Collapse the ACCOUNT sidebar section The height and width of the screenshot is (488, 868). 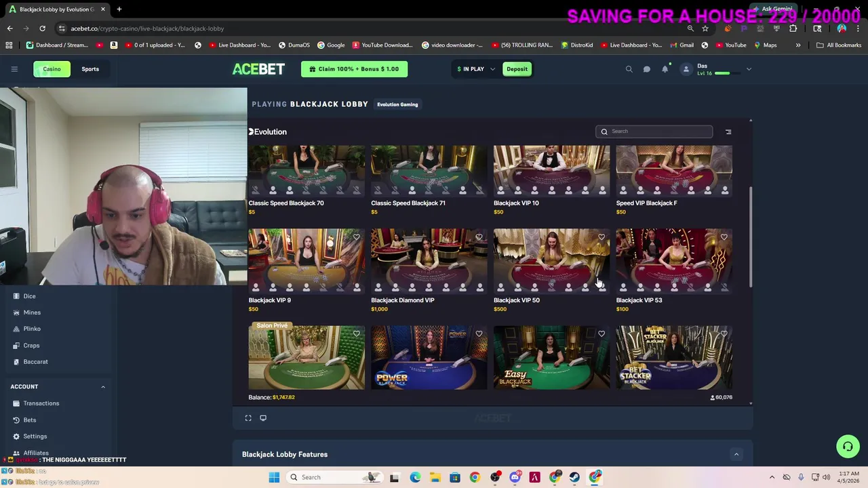tap(103, 387)
